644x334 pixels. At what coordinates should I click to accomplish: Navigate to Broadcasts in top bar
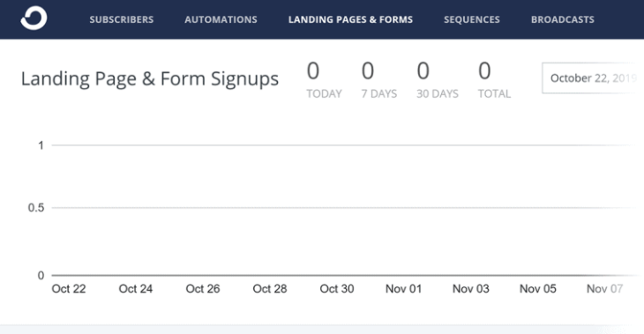(563, 19)
